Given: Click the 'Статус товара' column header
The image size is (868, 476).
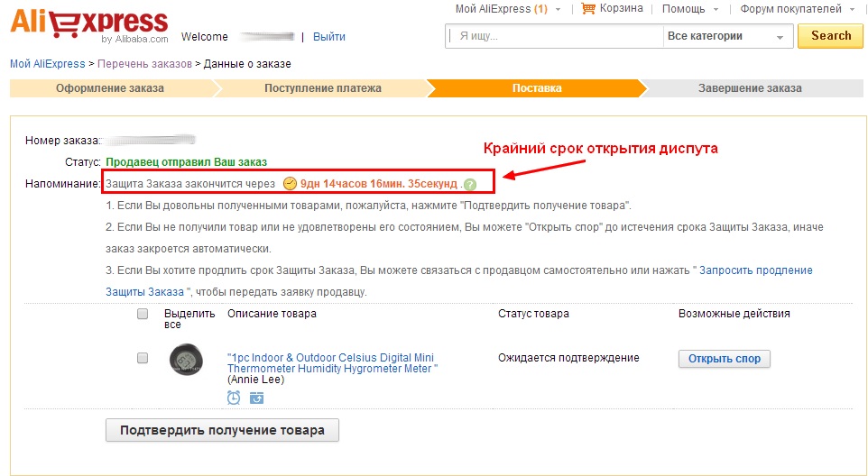Looking at the screenshot, I should pyautogui.click(x=533, y=314).
